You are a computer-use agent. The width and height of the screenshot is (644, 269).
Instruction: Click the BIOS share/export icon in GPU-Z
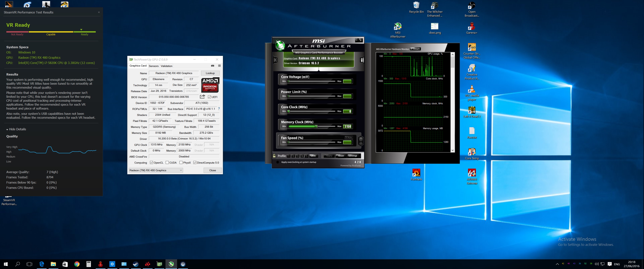[x=203, y=96]
